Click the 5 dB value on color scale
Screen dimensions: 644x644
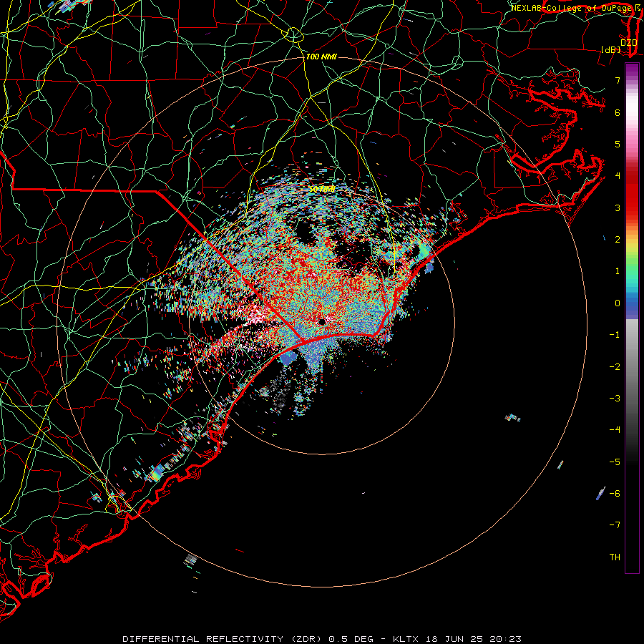coord(618,144)
